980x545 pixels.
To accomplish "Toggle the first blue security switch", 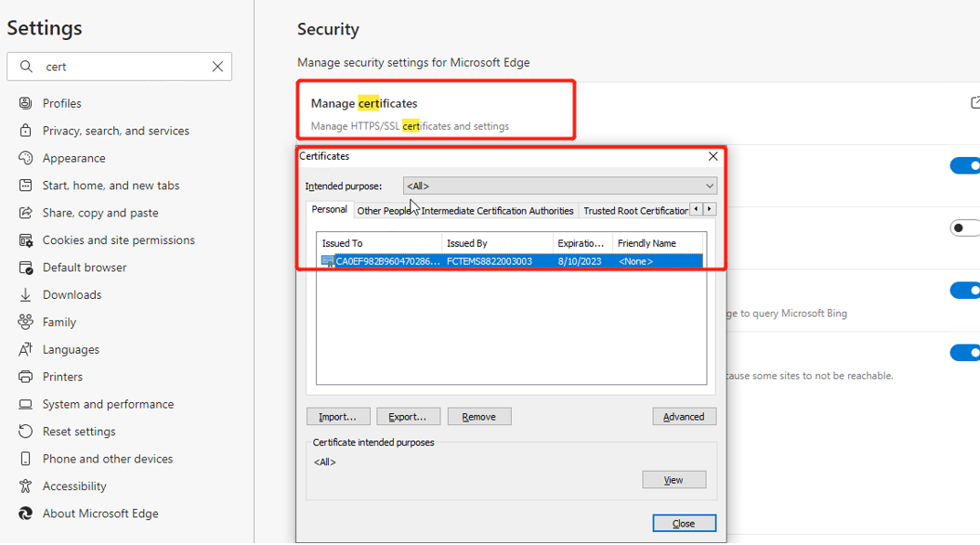I will 966,166.
